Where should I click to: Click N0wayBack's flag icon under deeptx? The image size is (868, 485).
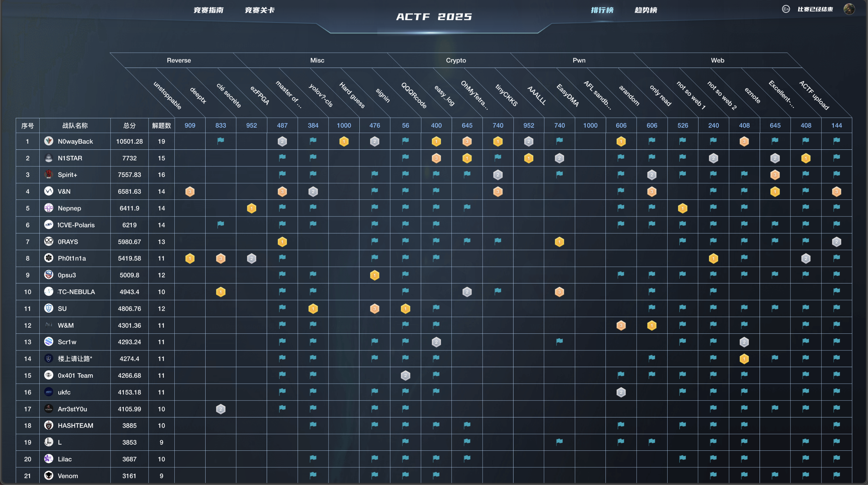tap(221, 141)
